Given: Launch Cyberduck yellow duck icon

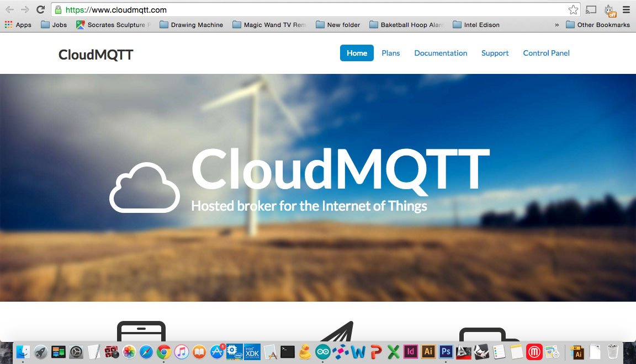Looking at the screenshot, I should [305, 352].
